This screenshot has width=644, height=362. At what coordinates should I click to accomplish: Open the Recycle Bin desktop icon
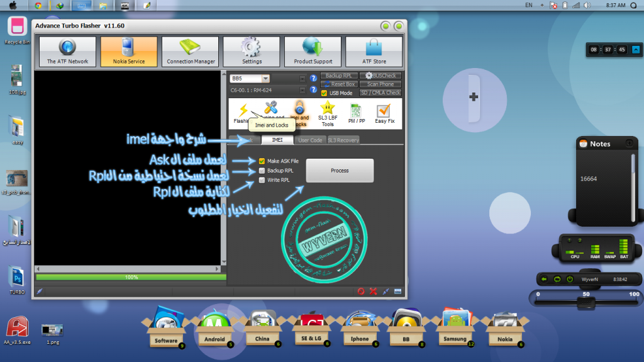(17, 30)
